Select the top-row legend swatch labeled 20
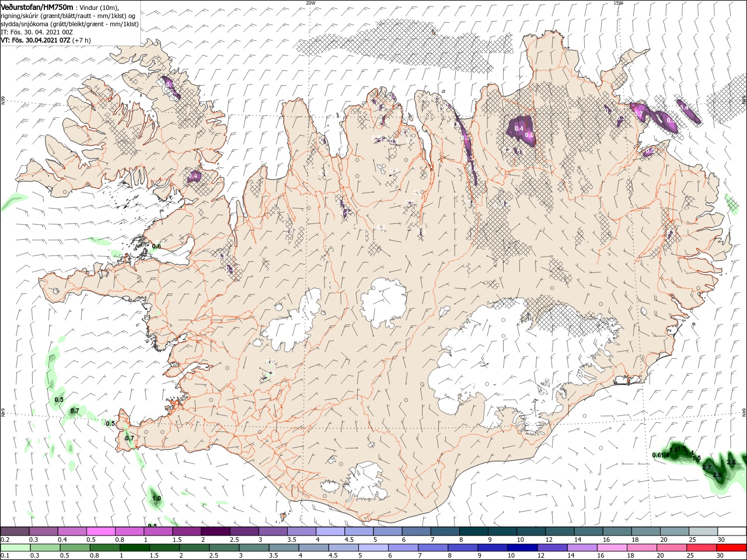Screen dimensions: 747x560 tap(674, 531)
